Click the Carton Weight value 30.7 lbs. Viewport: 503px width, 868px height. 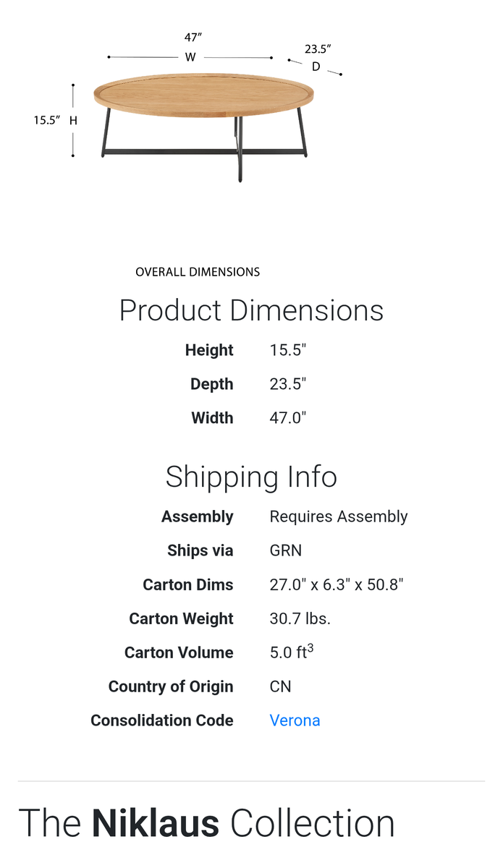pos(300,618)
